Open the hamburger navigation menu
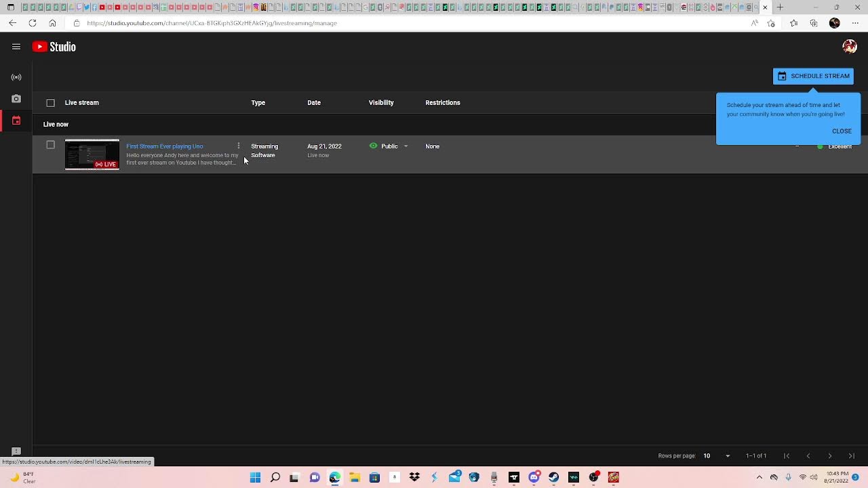 click(16, 47)
